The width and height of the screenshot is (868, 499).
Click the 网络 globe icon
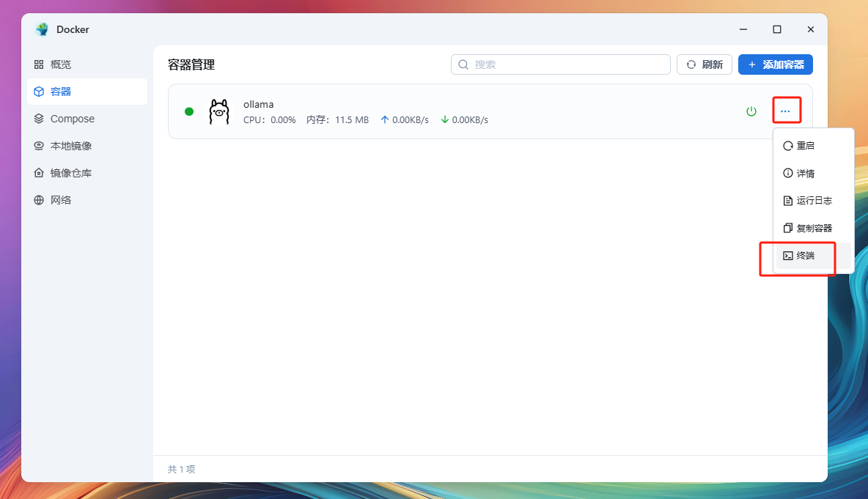[39, 200]
